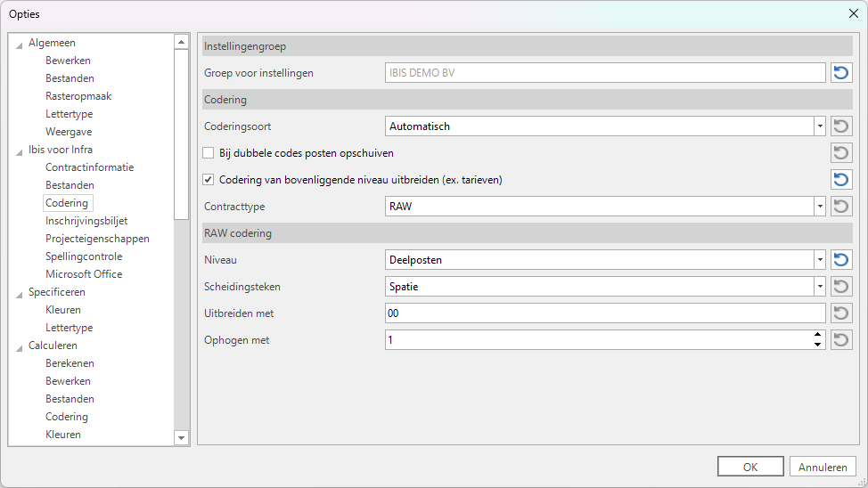Click reset icon beside Coderingsoort

(841, 126)
